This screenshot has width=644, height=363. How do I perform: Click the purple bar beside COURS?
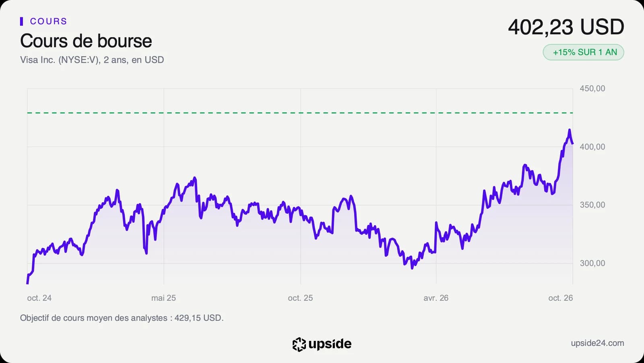coord(21,21)
